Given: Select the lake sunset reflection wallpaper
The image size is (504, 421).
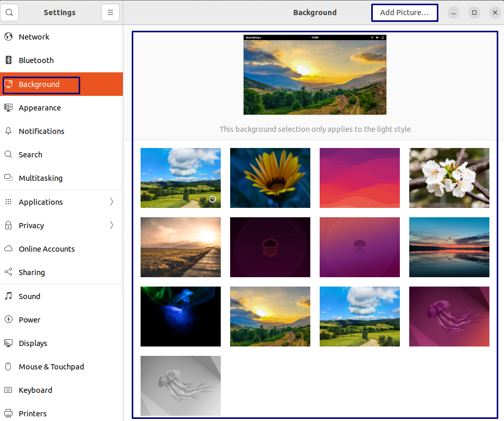Looking at the screenshot, I should tap(449, 247).
